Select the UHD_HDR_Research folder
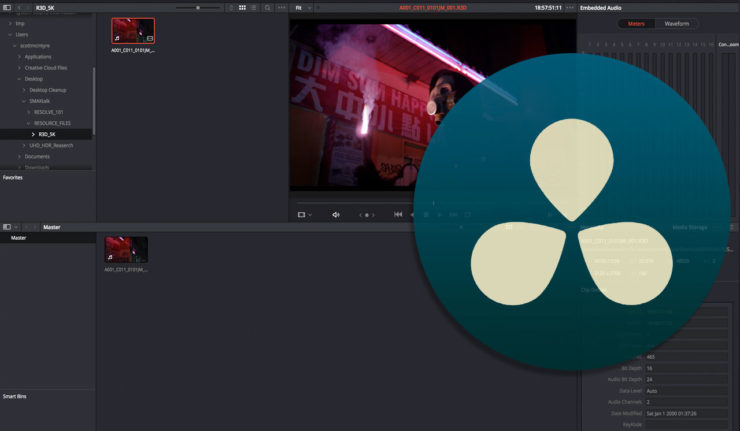The height and width of the screenshot is (431, 740). click(51, 145)
